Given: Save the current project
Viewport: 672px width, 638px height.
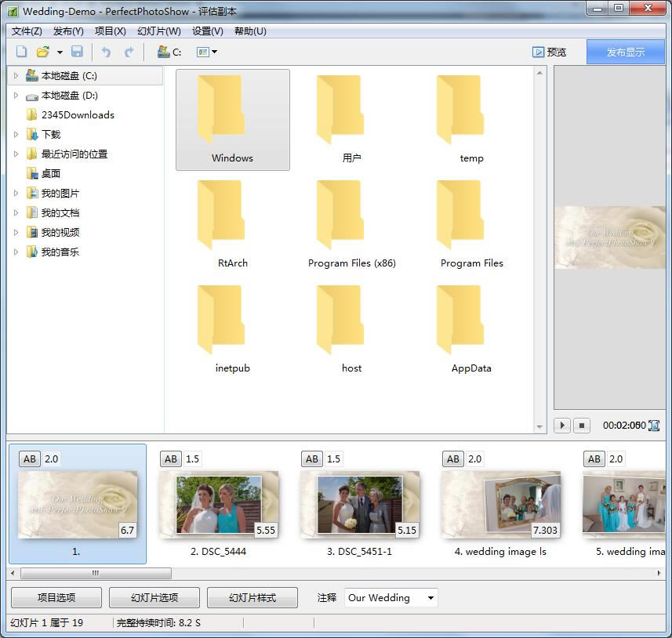Looking at the screenshot, I should click(x=77, y=51).
